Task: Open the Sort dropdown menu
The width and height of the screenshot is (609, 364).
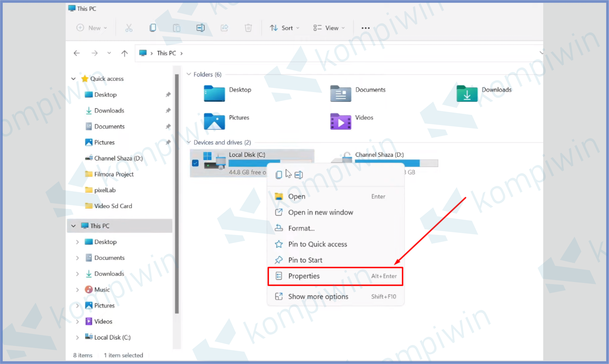Action: tap(284, 28)
